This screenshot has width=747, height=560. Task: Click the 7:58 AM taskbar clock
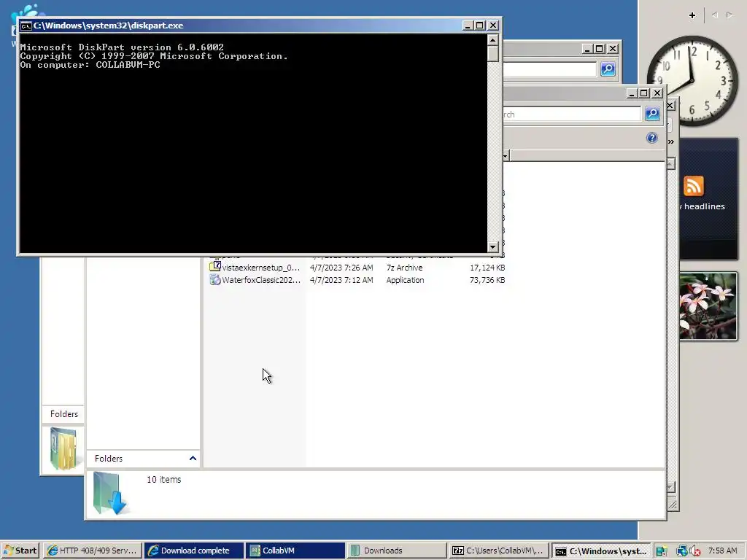click(722, 551)
